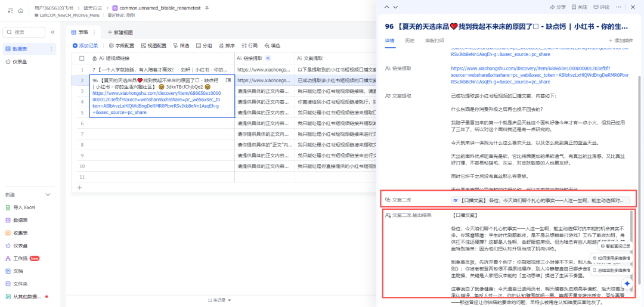
Task: Open the 蓝天白云 breadcrumb
Action: (x=94, y=8)
